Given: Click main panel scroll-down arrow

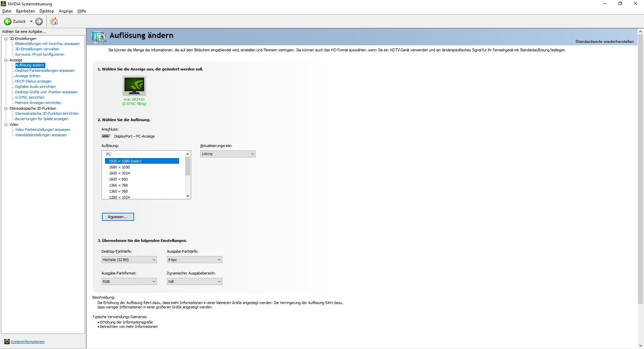Looking at the screenshot, I should point(641,345).
